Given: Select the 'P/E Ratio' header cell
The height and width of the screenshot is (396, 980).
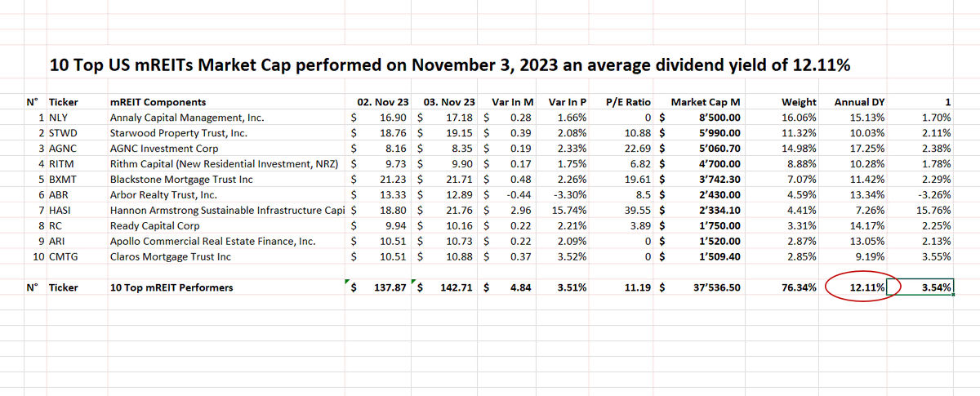Looking at the screenshot, I should tap(627, 103).
